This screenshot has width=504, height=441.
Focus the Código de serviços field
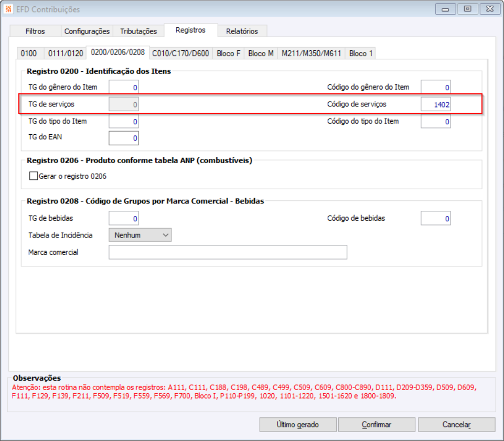coord(436,104)
